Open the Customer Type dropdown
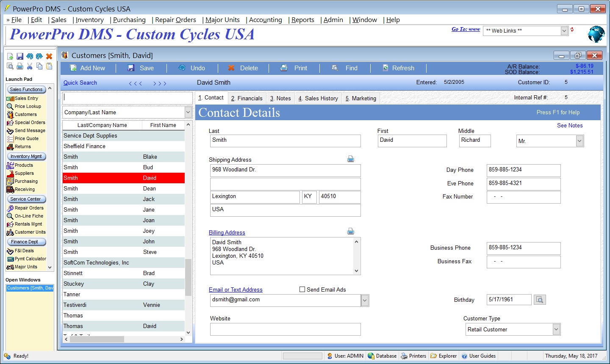Image resolution: width=610 pixels, height=364 pixels. point(555,329)
